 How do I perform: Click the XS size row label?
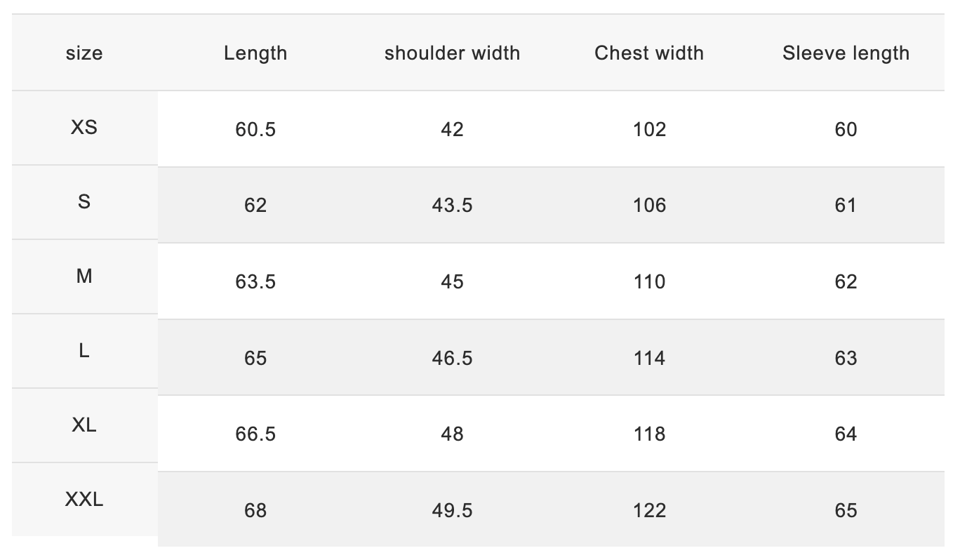[84, 128]
